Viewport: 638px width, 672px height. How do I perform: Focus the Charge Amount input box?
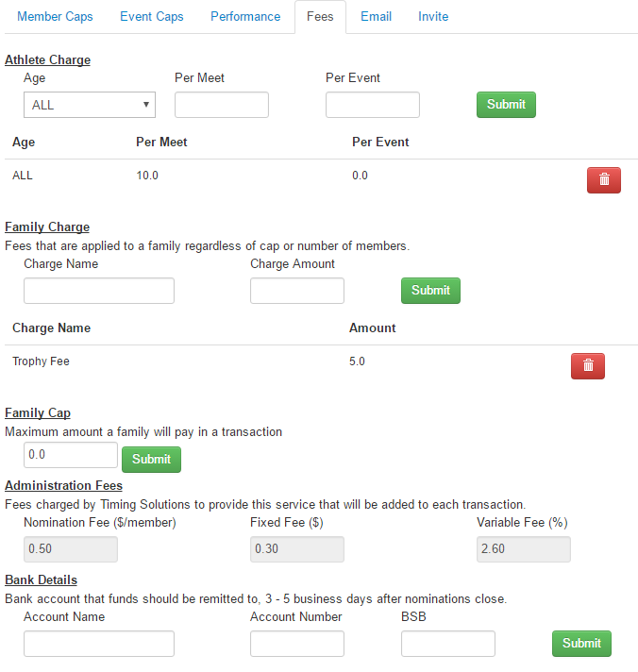pos(297,291)
